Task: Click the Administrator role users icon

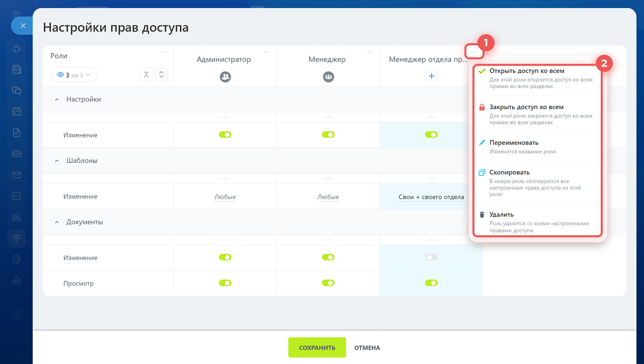Action: (x=225, y=77)
